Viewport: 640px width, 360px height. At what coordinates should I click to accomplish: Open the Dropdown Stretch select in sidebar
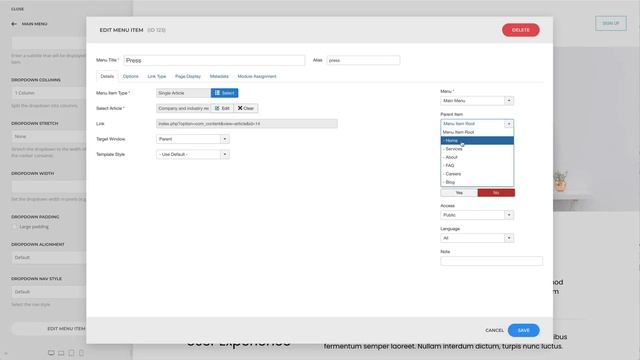click(49, 136)
